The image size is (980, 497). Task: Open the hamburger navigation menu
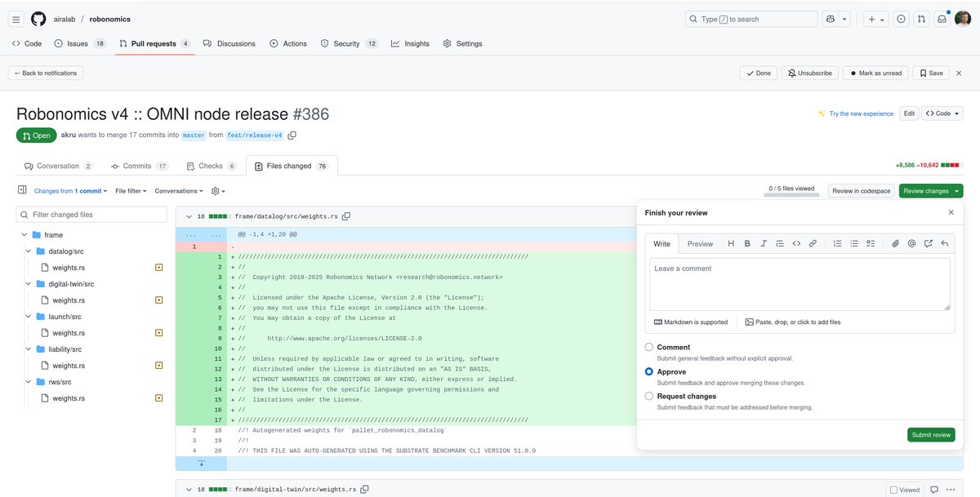(16, 19)
